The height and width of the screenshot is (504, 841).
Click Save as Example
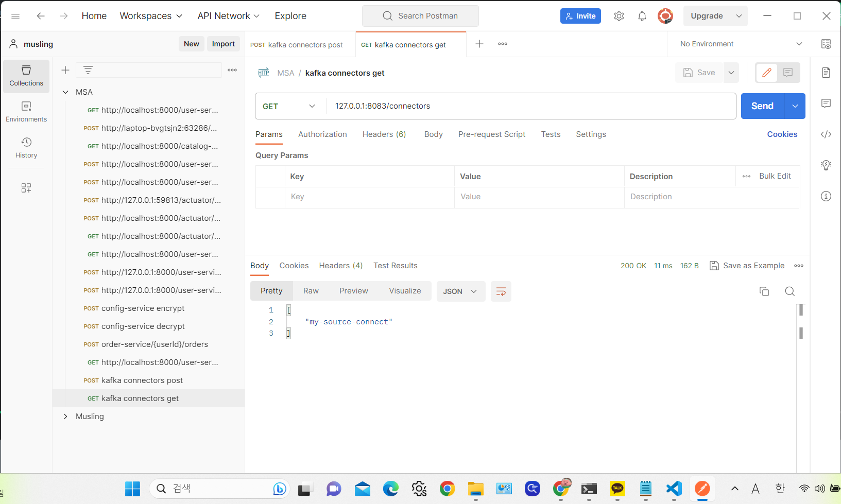click(x=747, y=266)
